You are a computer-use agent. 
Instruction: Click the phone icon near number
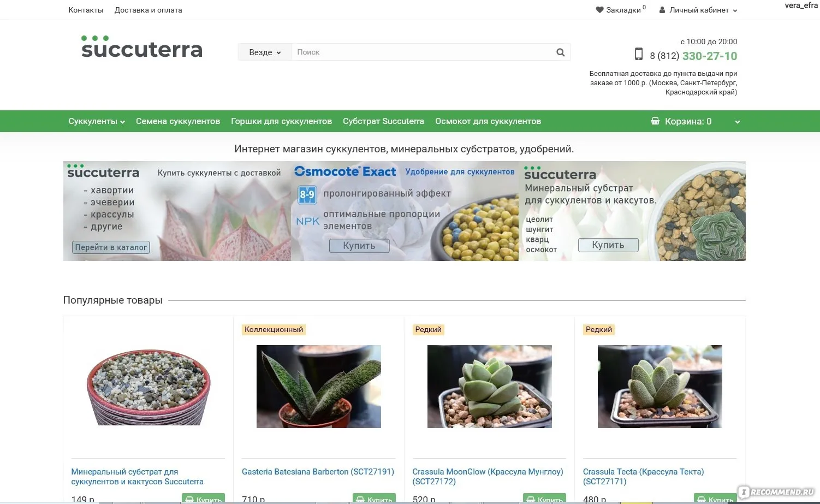tap(639, 54)
